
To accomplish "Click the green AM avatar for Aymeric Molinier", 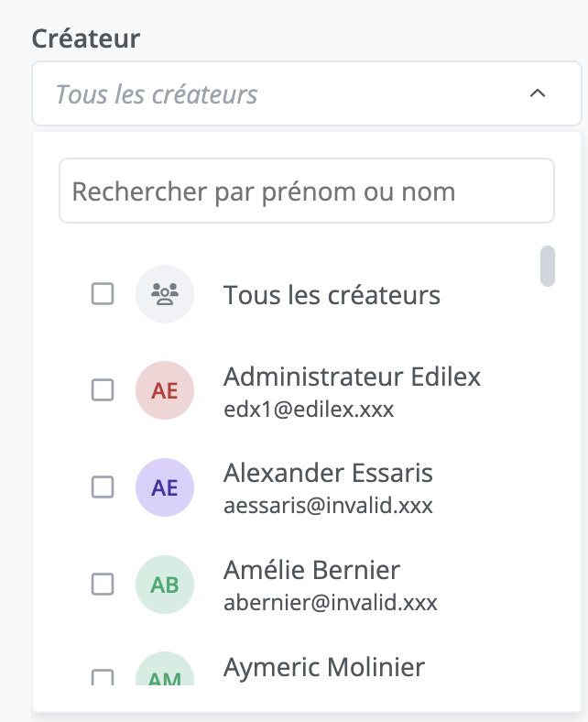I will 165,673.
